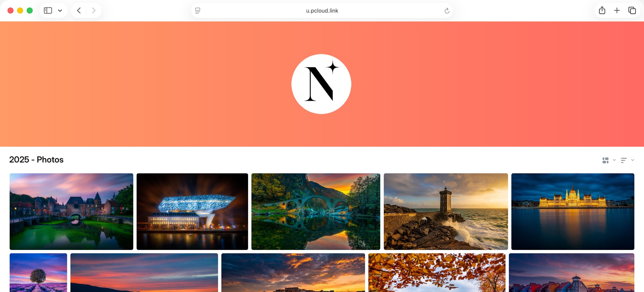The height and width of the screenshot is (292, 644).
Task: Click the back navigation arrow
Action: tap(79, 10)
